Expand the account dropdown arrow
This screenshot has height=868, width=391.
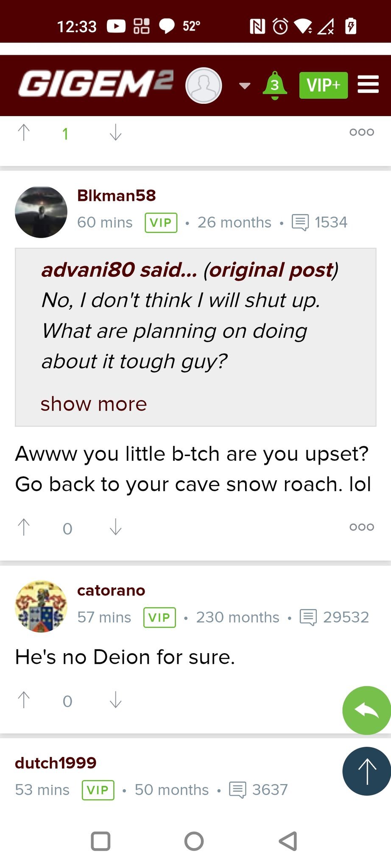pos(245,86)
